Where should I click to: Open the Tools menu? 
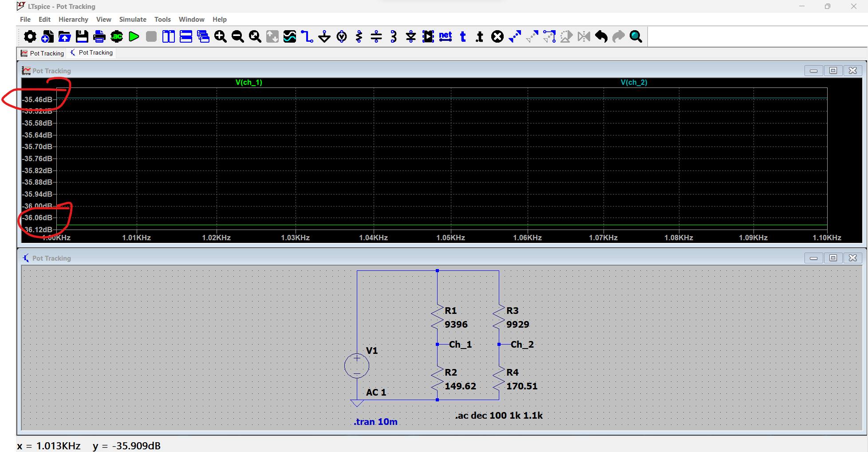click(162, 20)
